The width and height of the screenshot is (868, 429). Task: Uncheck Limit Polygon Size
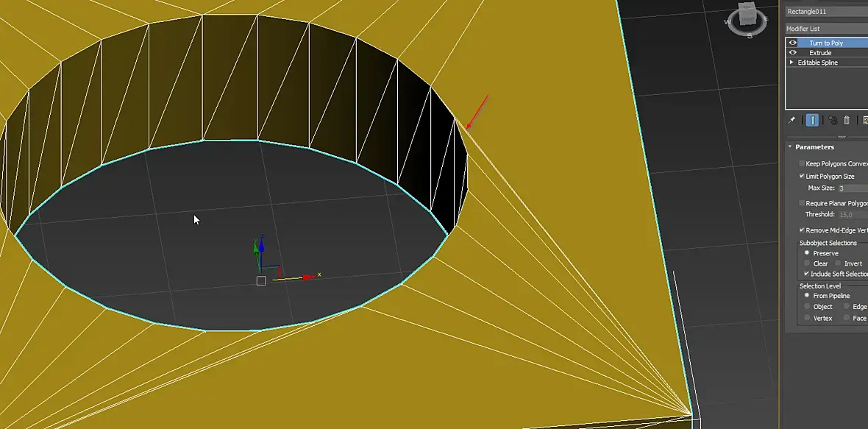pyautogui.click(x=802, y=176)
